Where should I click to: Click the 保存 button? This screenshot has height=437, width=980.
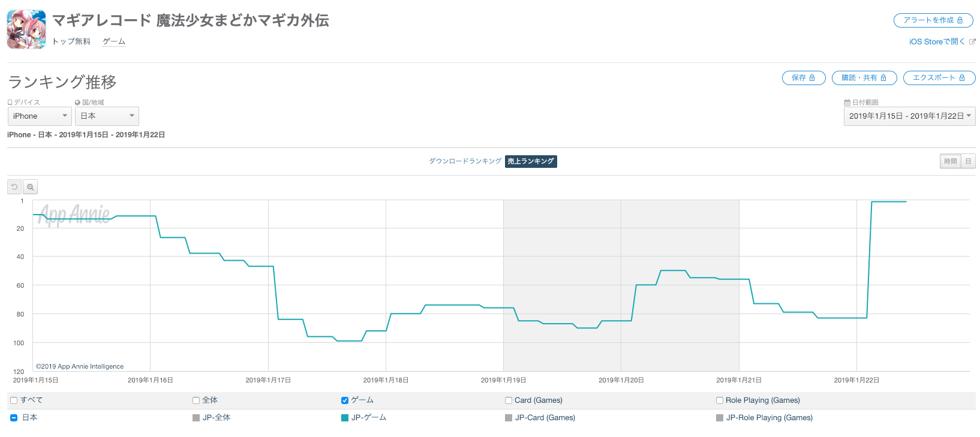tap(804, 78)
